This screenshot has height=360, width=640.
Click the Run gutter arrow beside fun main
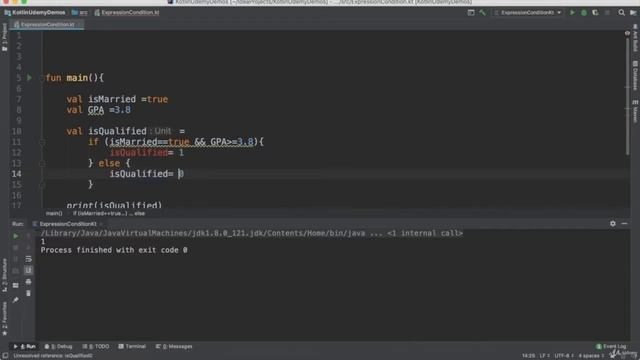[29, 78]
